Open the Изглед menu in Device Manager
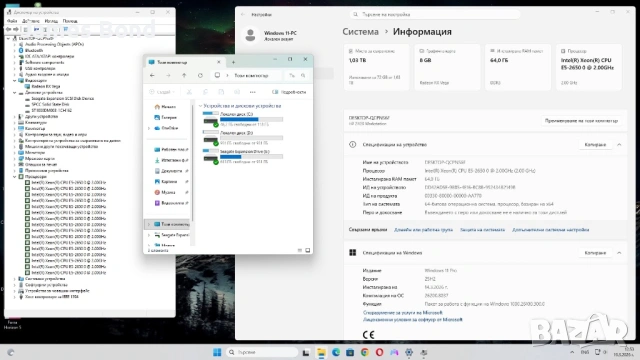Screen dimensions: 640x360 [x=51, y=21]
